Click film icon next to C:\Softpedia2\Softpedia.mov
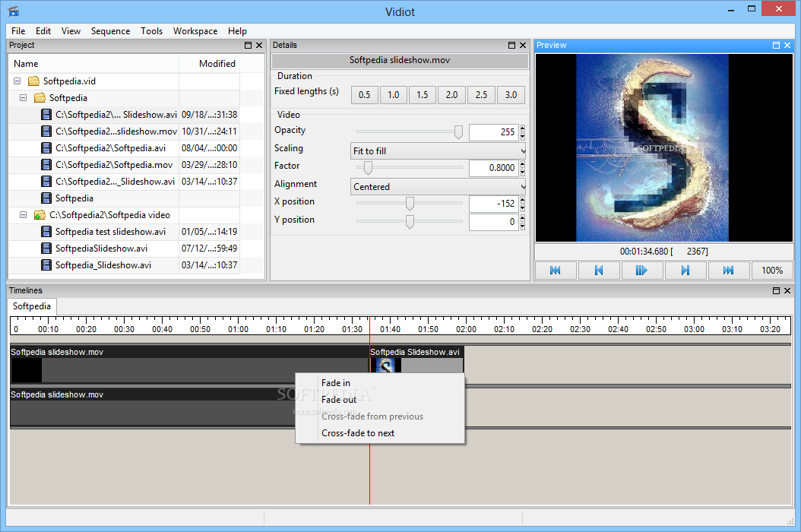 [x=46, y=165]
